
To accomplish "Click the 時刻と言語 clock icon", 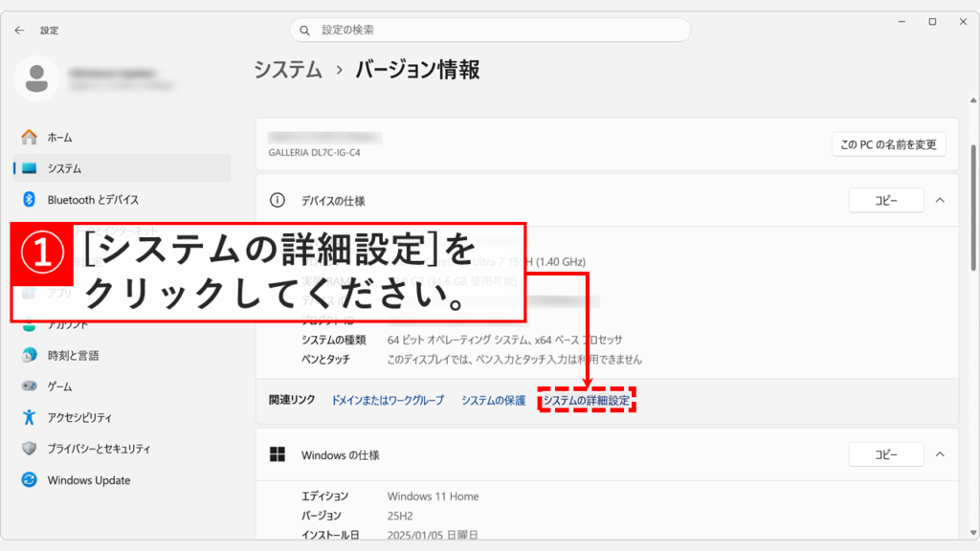I will click(x=29, y=355).
